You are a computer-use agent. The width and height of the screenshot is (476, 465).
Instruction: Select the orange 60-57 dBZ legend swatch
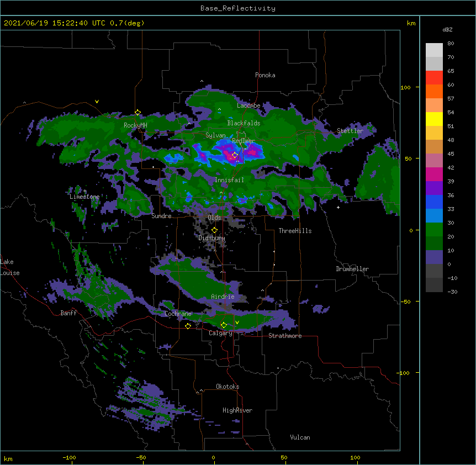(434, 91)
